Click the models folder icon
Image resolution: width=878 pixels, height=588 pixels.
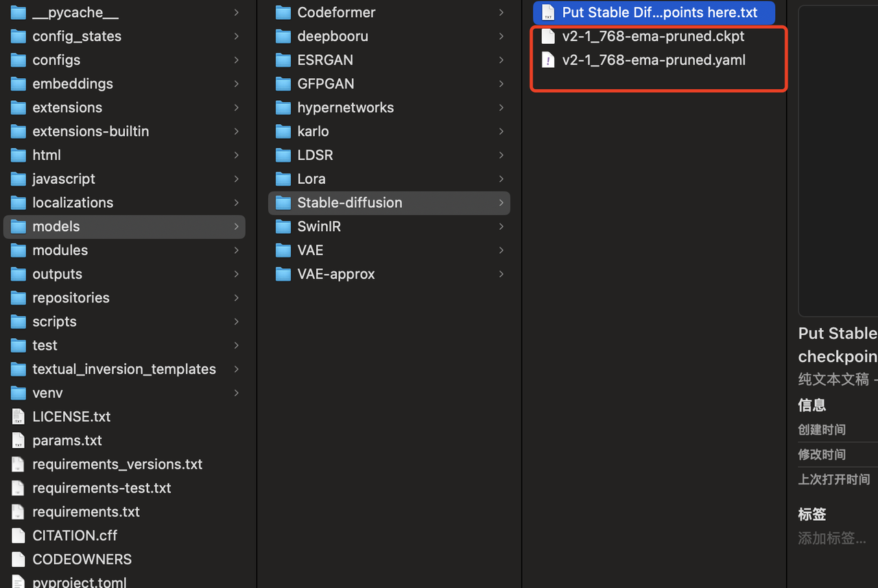pos(19,226)
